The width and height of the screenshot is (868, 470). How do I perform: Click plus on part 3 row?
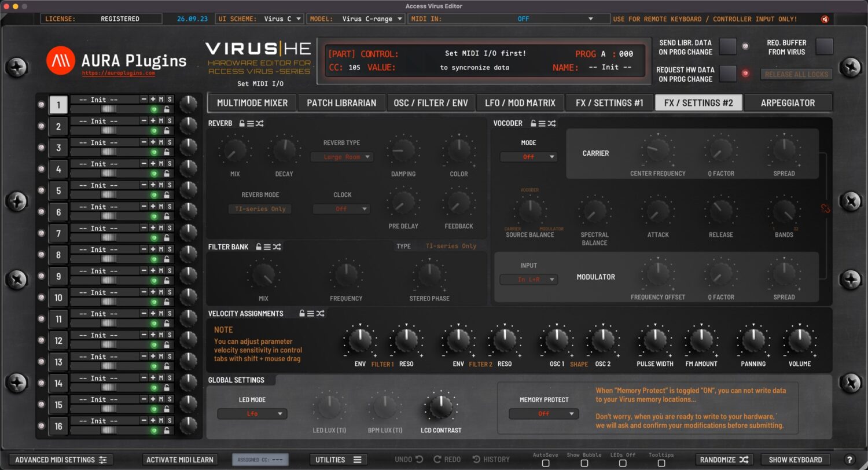click(153, 142)
